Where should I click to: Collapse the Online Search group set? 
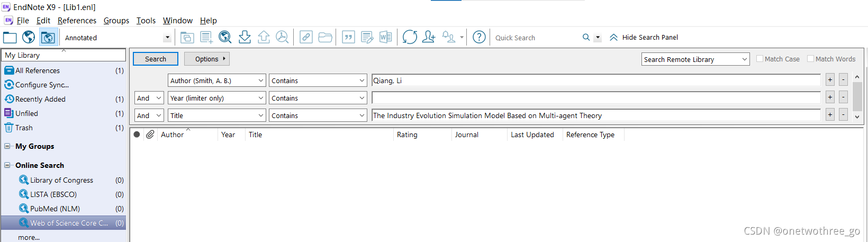click(7, 165)
